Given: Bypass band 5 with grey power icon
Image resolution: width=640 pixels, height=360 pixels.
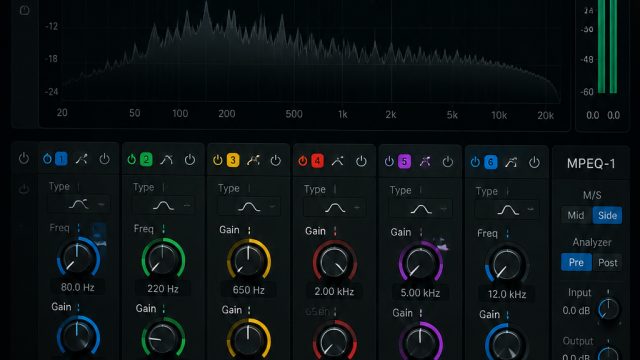Looking at the screenshot, I should [448, 162].
